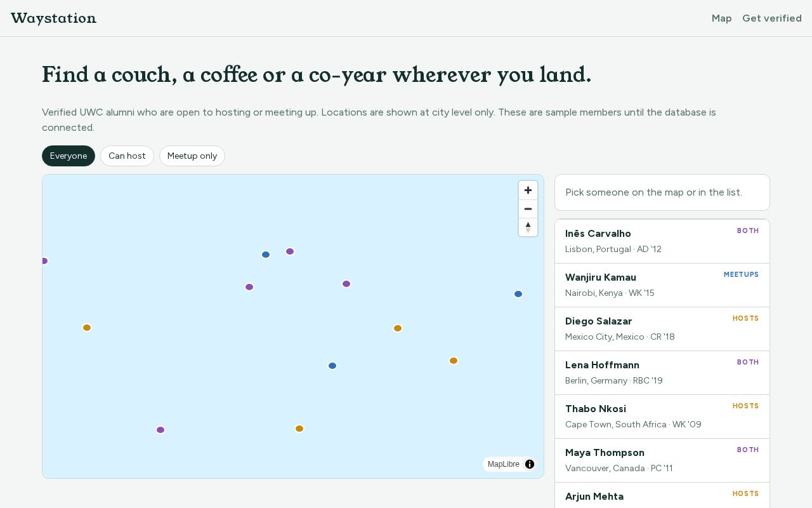Select the topmost blue map marker
This screenshot has width=812, height=508.
click(266, 255)
